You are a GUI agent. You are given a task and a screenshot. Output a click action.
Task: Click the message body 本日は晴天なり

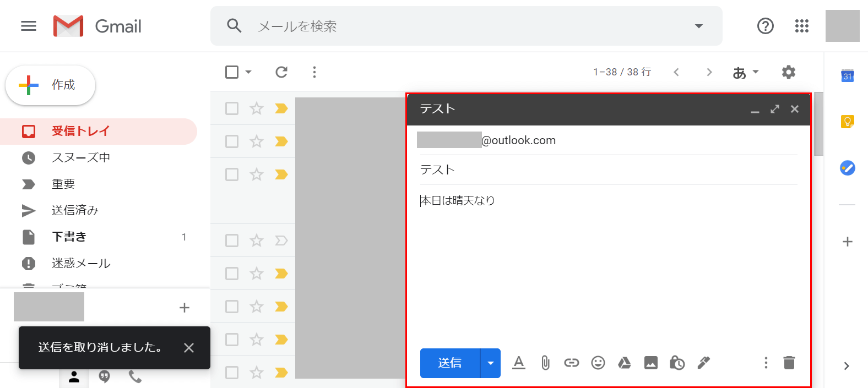(458, 201)
